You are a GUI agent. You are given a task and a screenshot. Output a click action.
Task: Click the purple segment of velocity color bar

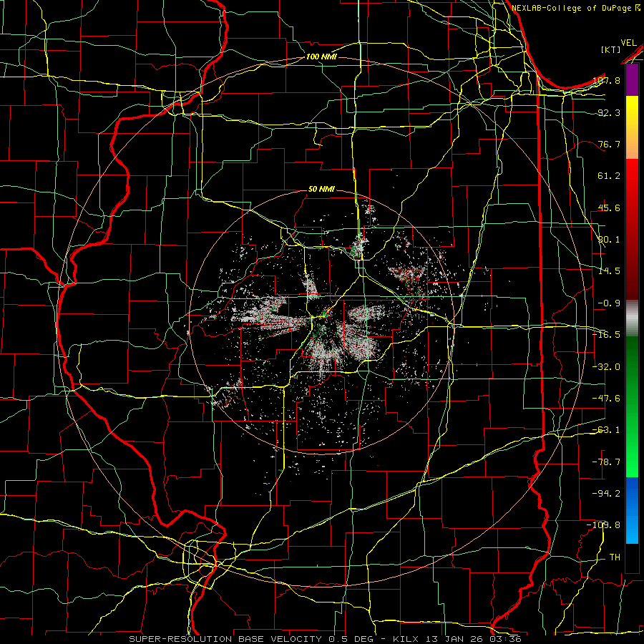coord(632,80)
